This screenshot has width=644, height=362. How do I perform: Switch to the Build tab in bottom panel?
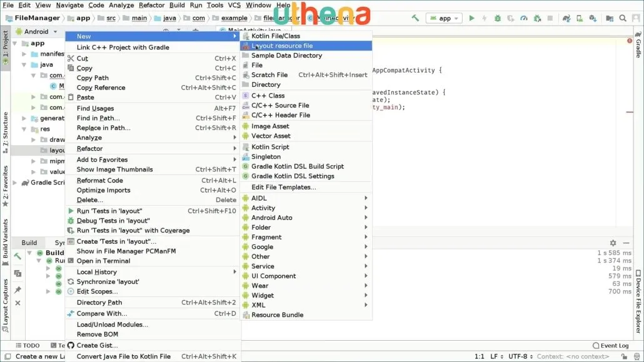pyautogui.click(x=29, y=243)
